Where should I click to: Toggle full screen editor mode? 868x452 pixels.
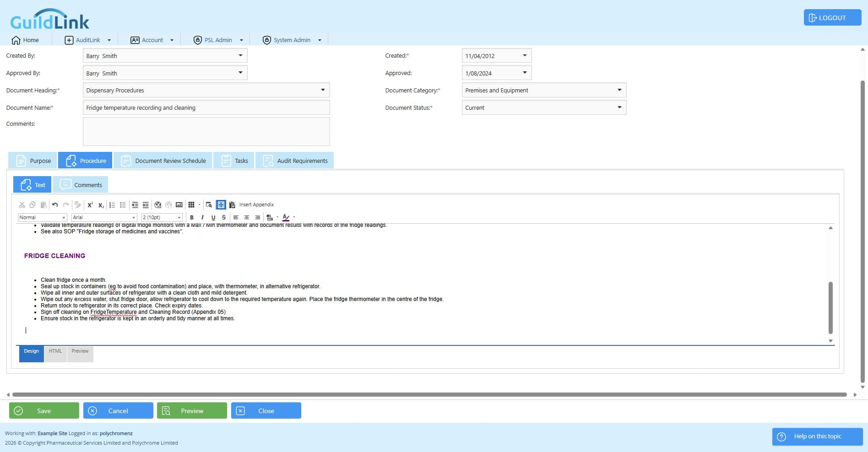(221, 205)
